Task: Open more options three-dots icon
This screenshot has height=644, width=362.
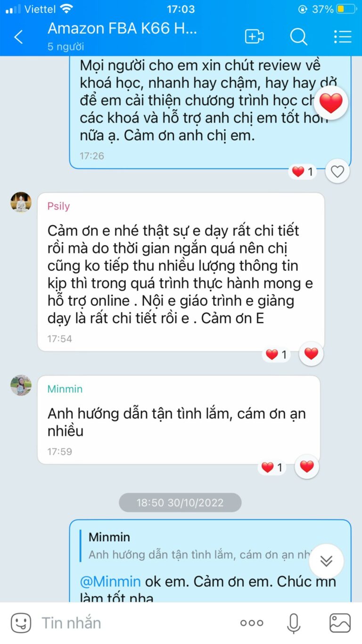Action: 251,623
